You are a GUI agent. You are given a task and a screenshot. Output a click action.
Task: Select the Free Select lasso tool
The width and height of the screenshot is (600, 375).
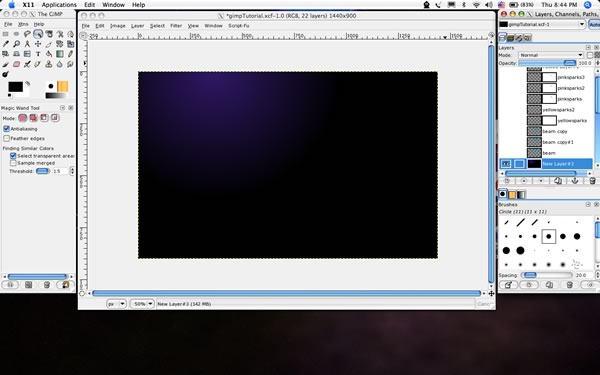click(27, 34)
